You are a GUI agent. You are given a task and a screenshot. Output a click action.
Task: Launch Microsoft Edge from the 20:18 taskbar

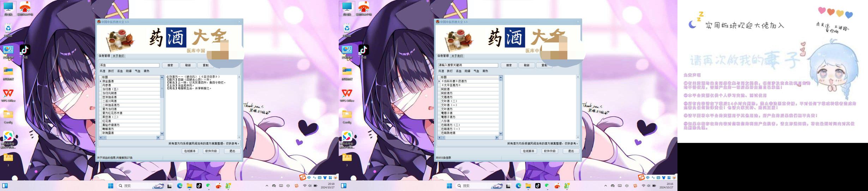[180, 186]
